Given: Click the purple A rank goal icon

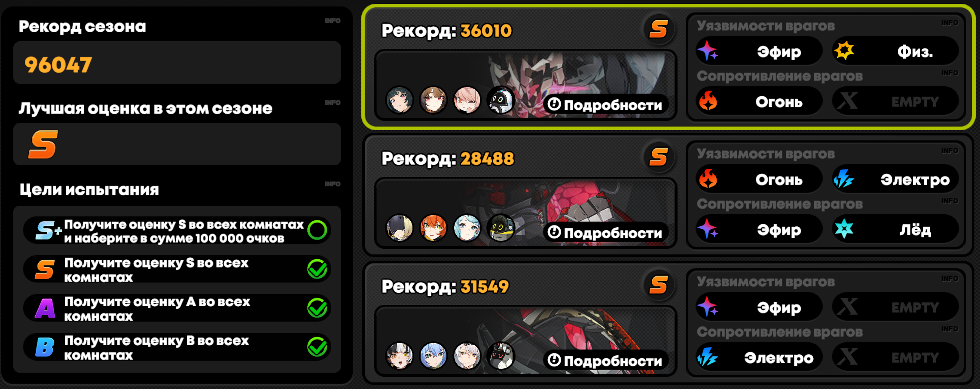Looking at the screenshot, I should 45,308.
